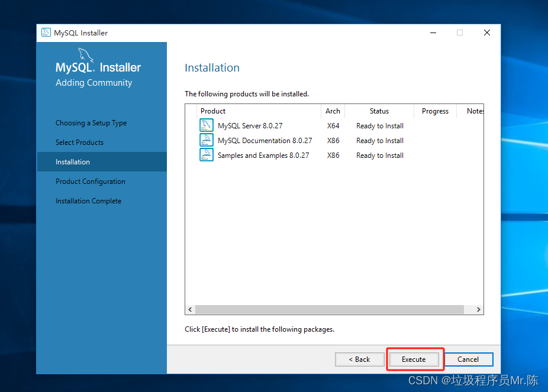548x392 pixels.
Task: Close the MySQL Installer window
Action: point(487,33)
